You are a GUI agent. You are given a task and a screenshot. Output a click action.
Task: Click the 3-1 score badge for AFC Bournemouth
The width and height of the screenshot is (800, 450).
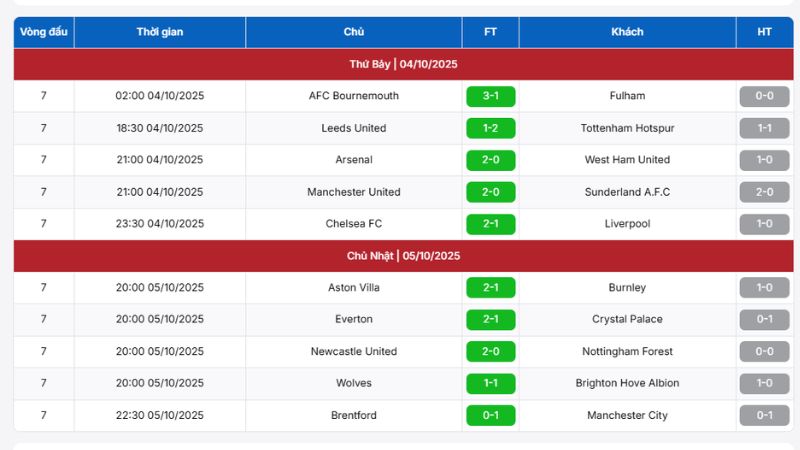click(x=490, y=96)
